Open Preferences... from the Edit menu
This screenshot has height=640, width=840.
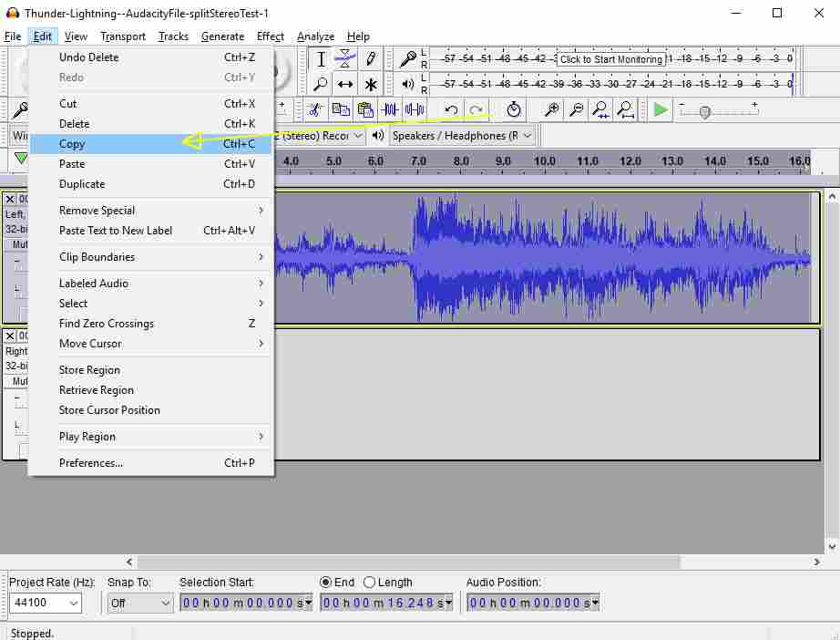point(91,463)
